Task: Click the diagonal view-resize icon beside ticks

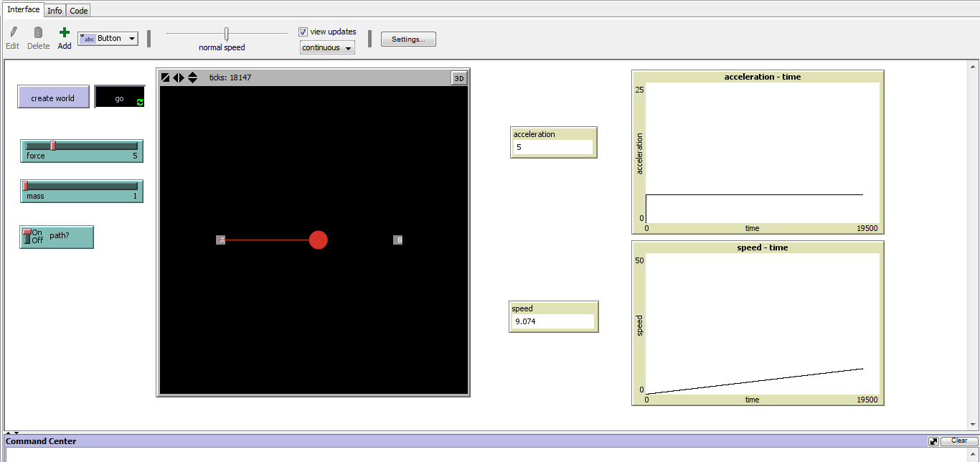Action: click(166, 77)
